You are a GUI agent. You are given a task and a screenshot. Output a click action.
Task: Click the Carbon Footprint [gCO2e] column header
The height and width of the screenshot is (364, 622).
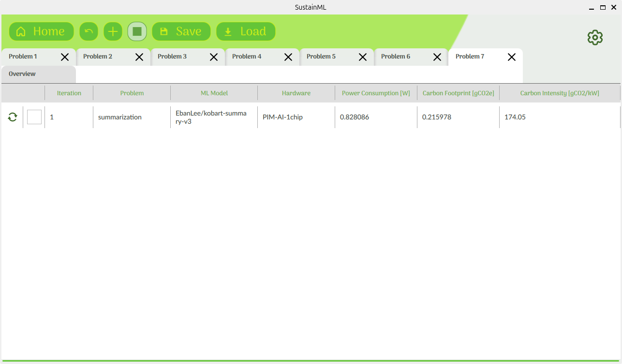tap(458, 93)
